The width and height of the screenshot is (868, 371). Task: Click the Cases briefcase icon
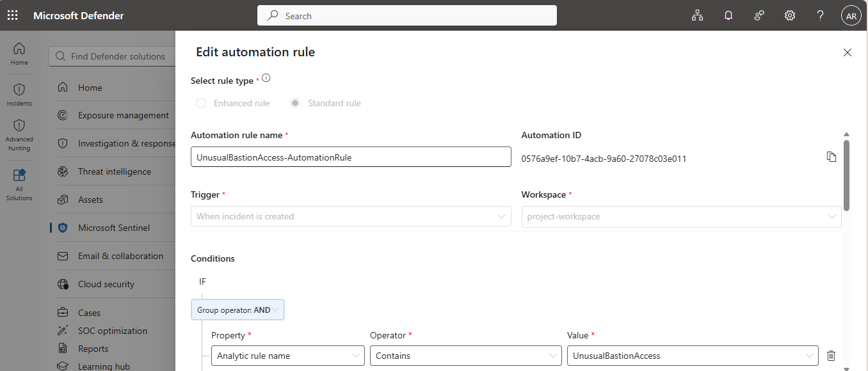(x=63, y=313)
